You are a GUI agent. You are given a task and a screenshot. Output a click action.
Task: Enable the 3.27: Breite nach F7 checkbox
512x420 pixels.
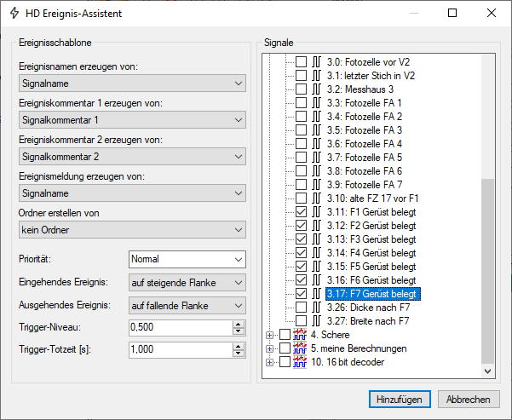pos(301,321)
